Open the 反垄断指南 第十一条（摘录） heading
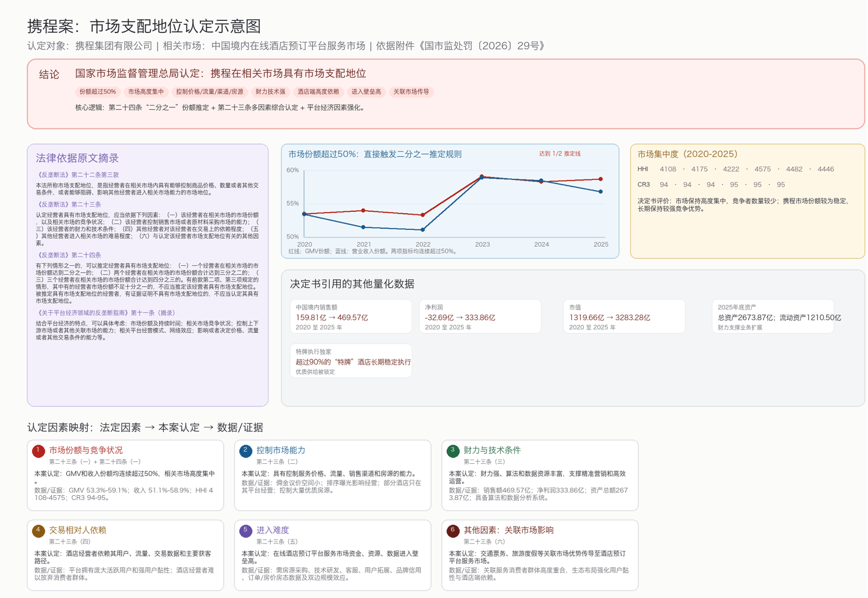 click(105, 313)
